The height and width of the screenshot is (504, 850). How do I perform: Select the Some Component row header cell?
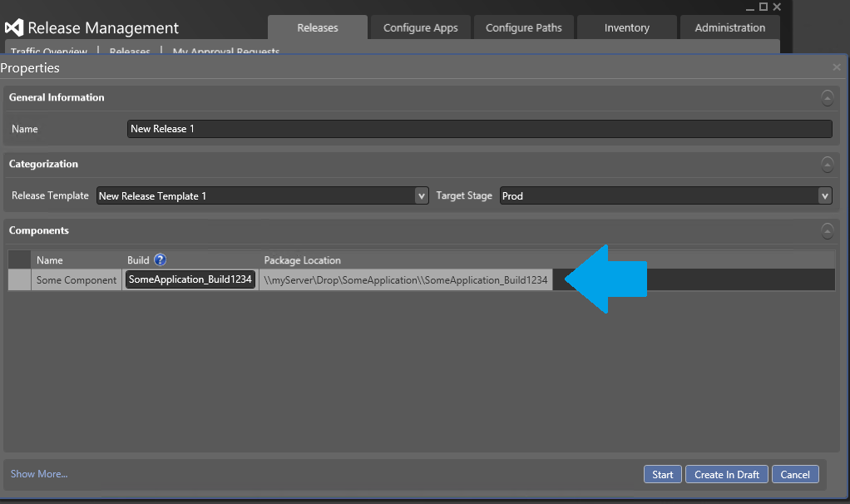(19, 280)
